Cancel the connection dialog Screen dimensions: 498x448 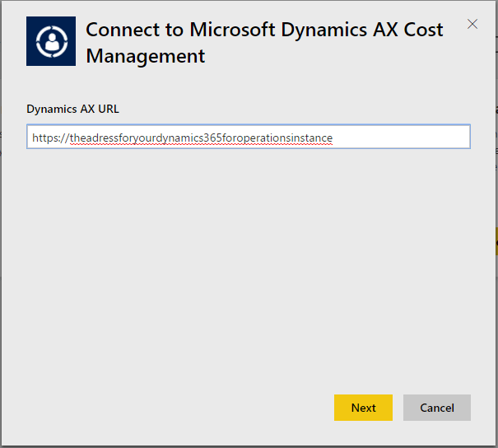coord(437,408)
